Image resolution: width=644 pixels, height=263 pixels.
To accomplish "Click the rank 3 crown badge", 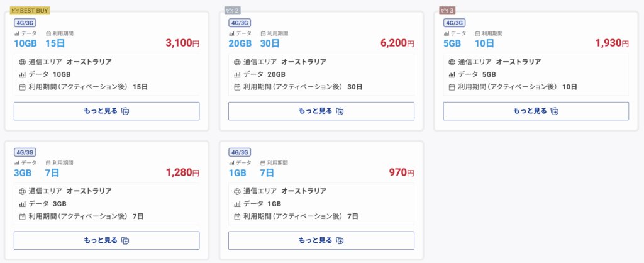I will (x=447, y=10).
